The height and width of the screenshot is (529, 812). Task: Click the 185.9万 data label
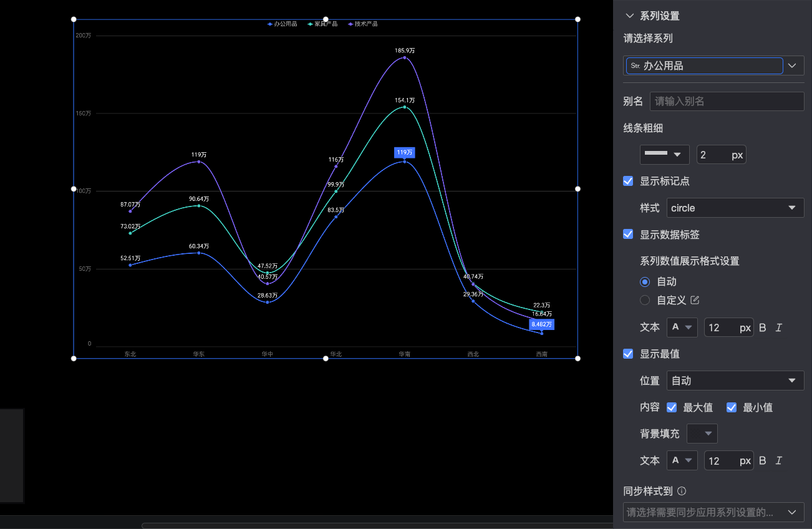[405, 50]
